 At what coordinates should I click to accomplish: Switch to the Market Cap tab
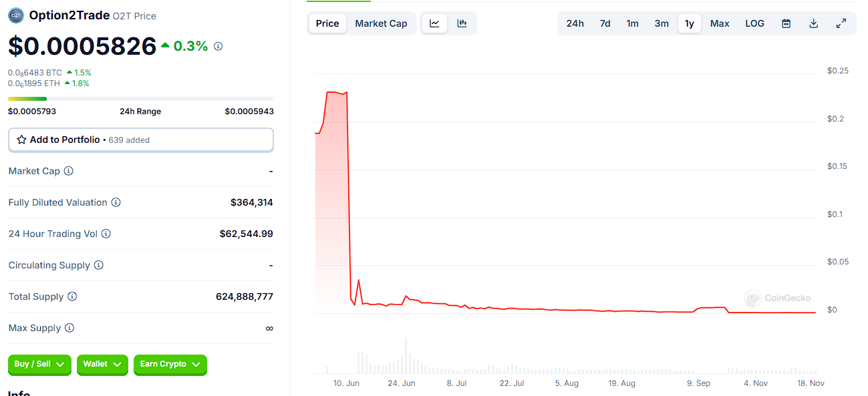[x=381, y=23]
